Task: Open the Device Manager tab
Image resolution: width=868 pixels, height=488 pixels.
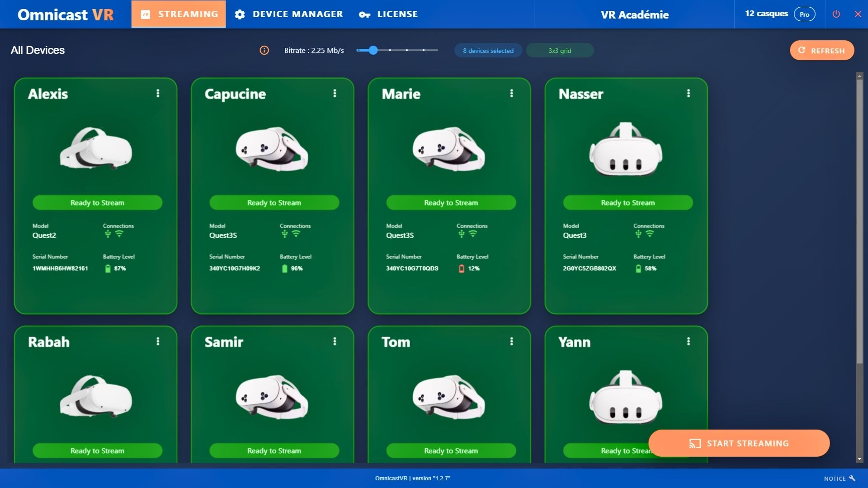Action: click(x=289, y=14)
